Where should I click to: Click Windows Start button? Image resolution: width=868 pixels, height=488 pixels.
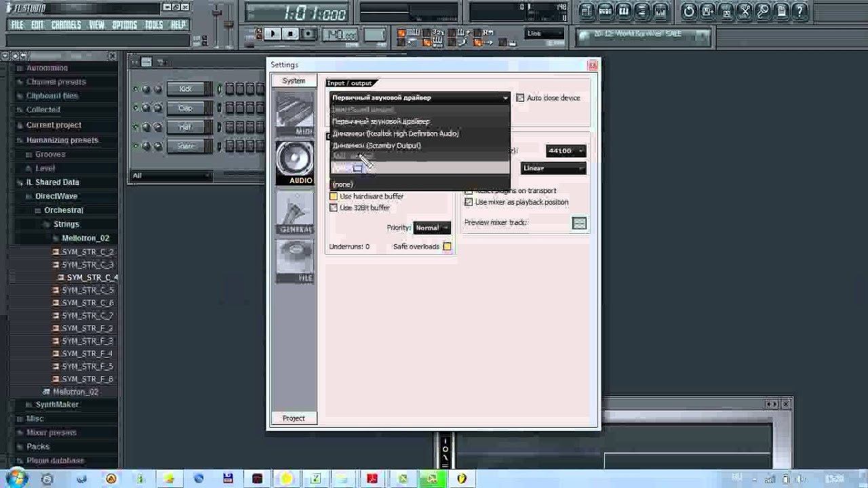15,479
